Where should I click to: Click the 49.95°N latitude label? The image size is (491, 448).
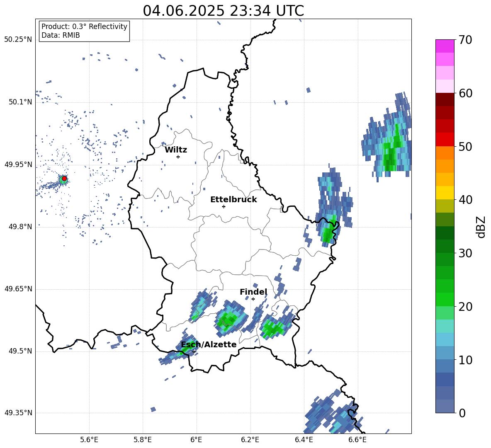point(18,165)
